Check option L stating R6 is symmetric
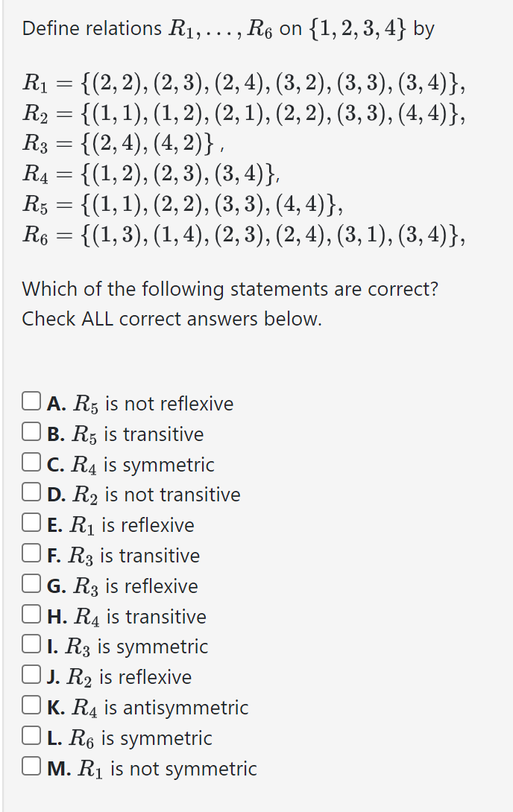 point(30,735)
